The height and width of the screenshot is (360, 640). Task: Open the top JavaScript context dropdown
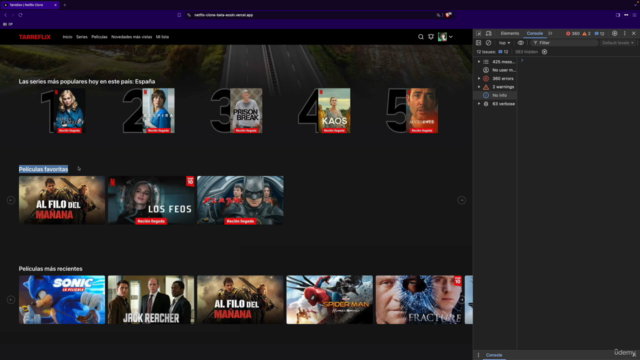(504, 43)
